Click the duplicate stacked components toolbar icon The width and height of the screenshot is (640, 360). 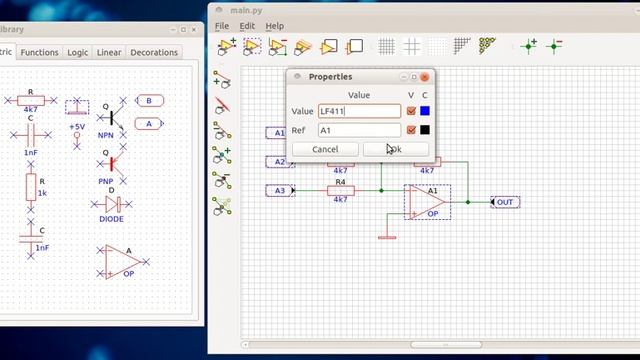click(303, 47)
